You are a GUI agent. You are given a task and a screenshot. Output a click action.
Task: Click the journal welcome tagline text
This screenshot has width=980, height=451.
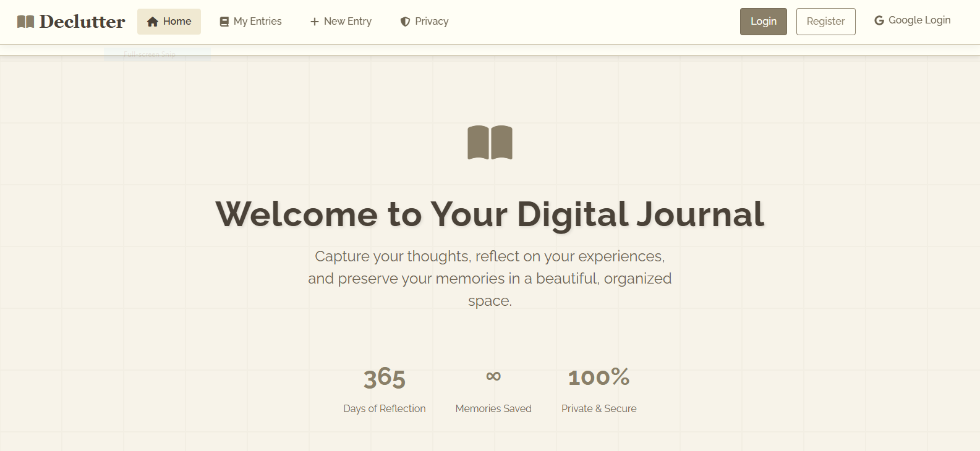490,278
